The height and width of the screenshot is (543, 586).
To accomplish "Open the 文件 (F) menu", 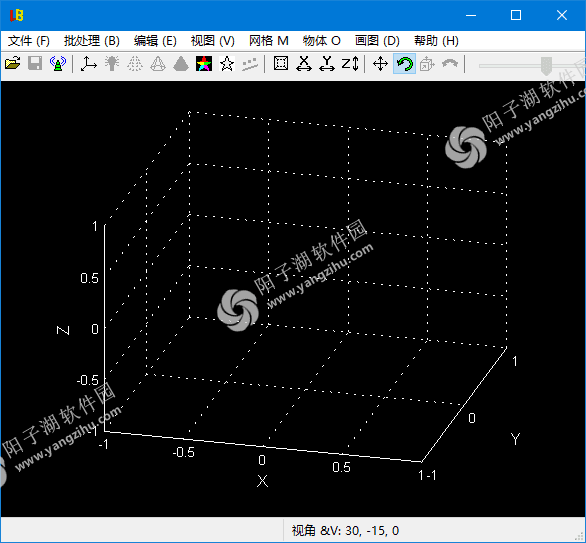I will coord(29,41).
